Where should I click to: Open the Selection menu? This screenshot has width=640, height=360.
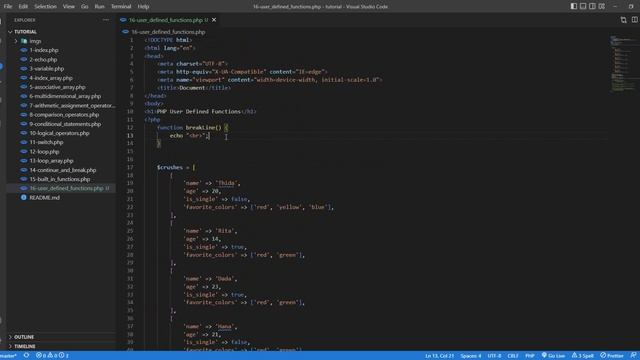[45, 7]
